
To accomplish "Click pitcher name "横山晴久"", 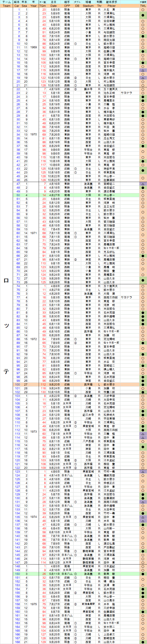I will (109, 369).
